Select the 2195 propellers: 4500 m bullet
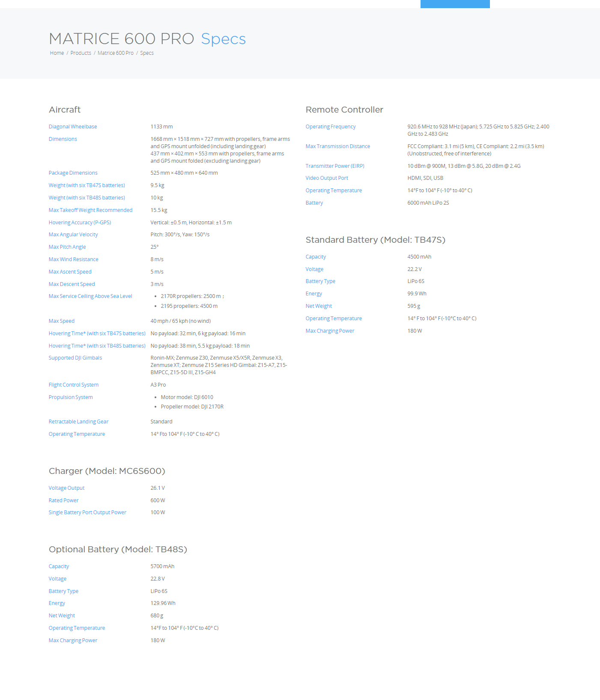The width and height of the screenshot is (600, 700). (x=189, y=306)
